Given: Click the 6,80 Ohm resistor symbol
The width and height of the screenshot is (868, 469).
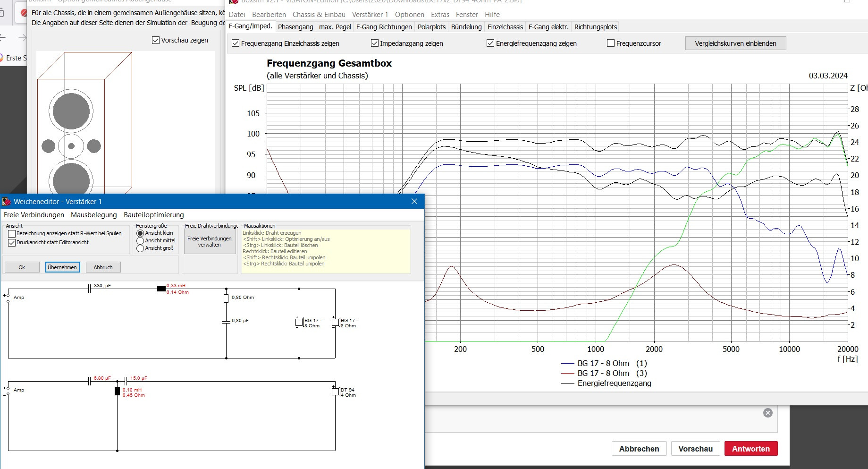Looking at the screenshot, I should coord(226,298).
